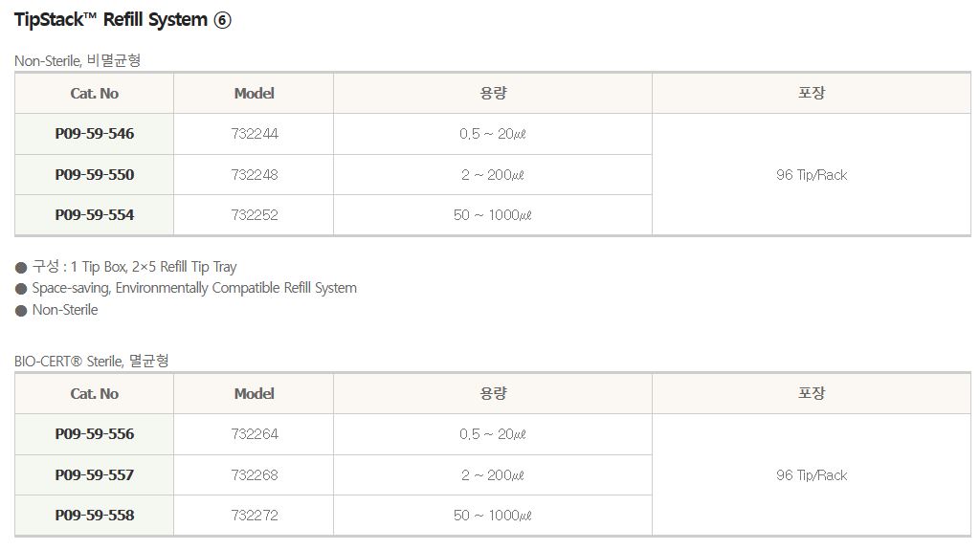Click the circled number 6 icon
This screenshot has width=980, height=550.
point(223,20)
